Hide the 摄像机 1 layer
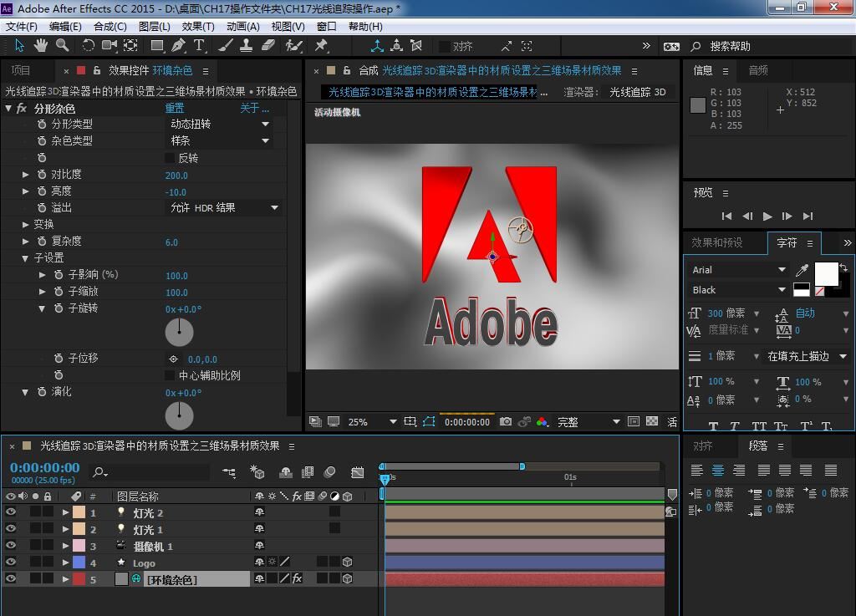The height and width of the screenshot is (616, 856). coord(10,545)
